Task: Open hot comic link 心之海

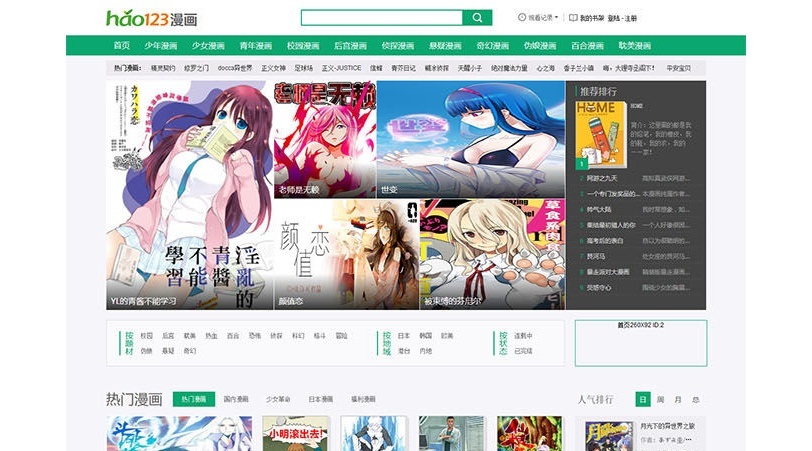Action: (545, 68)
